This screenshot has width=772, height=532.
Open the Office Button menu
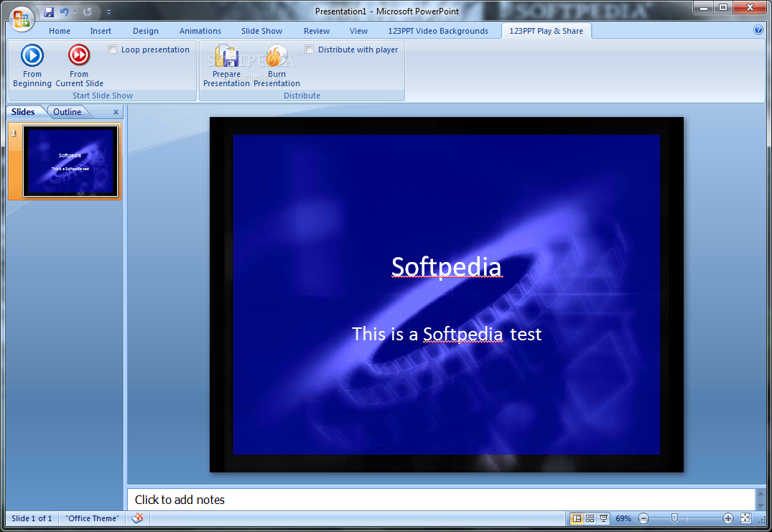pos(21,19)
